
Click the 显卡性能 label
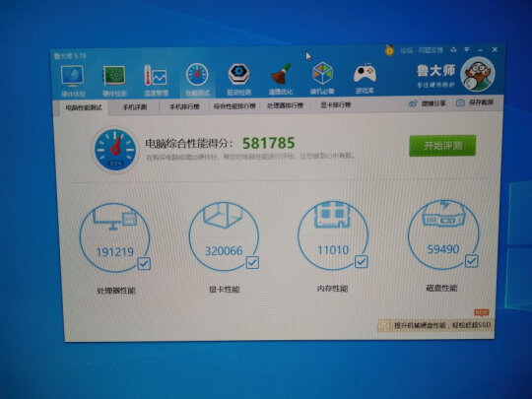(x=225, y=290)
